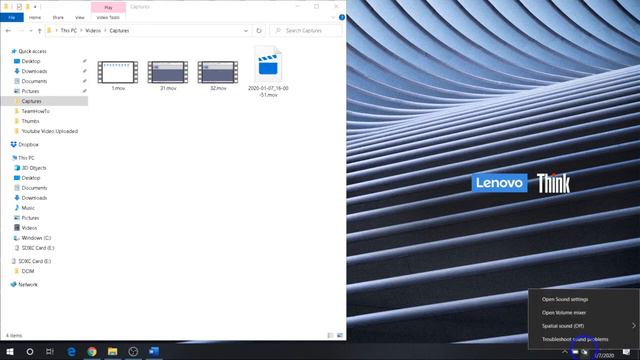Image resolution: width=640 pixels, height=360 pixels.
Task: Open recent locations dropdown arrow
Action: (x=31, y=31)
